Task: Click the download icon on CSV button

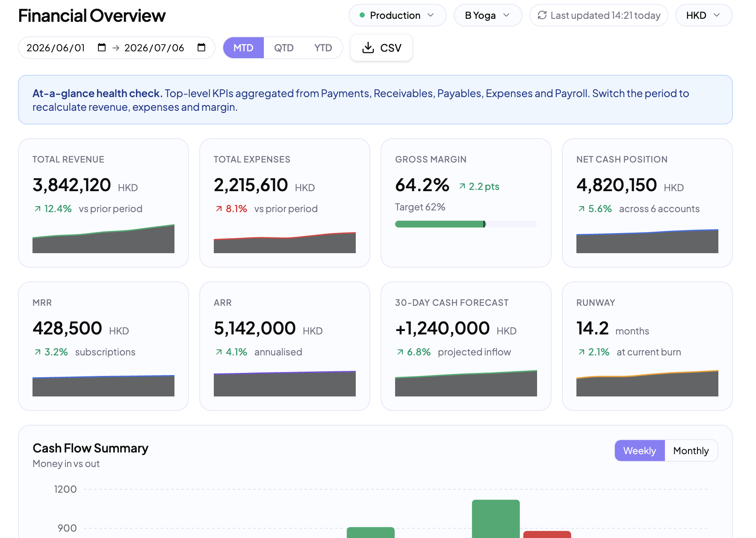Action: (x=368, y=47)
